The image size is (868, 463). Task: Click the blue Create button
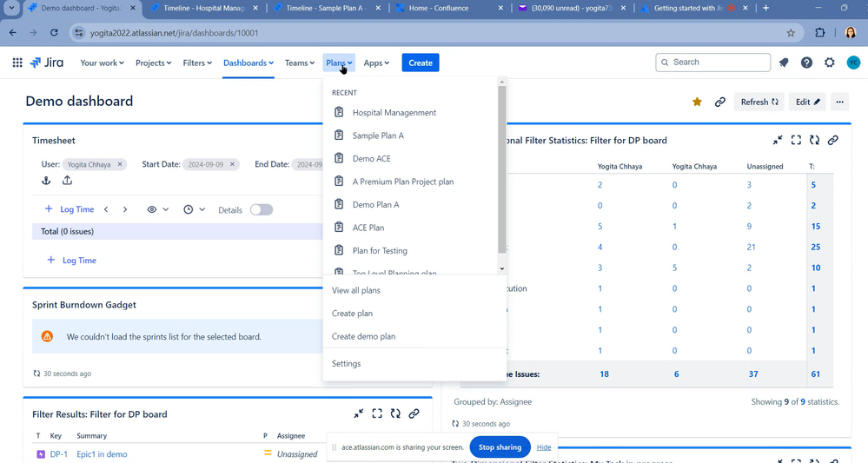[421, 63]
